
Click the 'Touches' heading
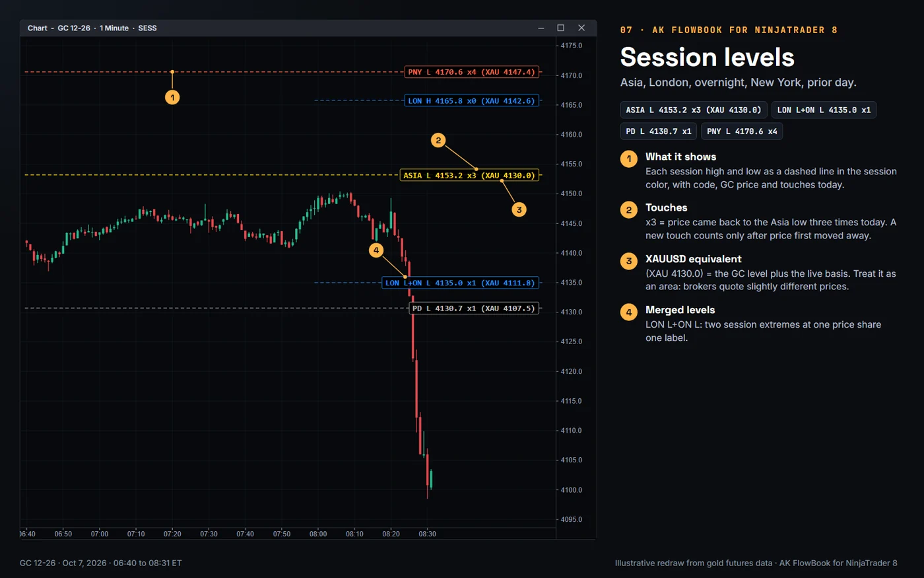click(666, 207)
